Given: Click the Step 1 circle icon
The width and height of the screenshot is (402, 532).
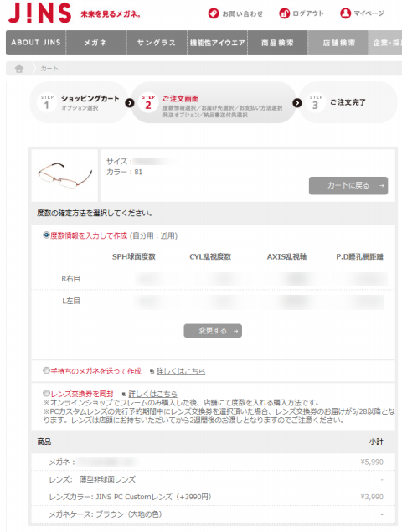Looking at the screenshot, I should pyautogui.click(x=47, y=102).
